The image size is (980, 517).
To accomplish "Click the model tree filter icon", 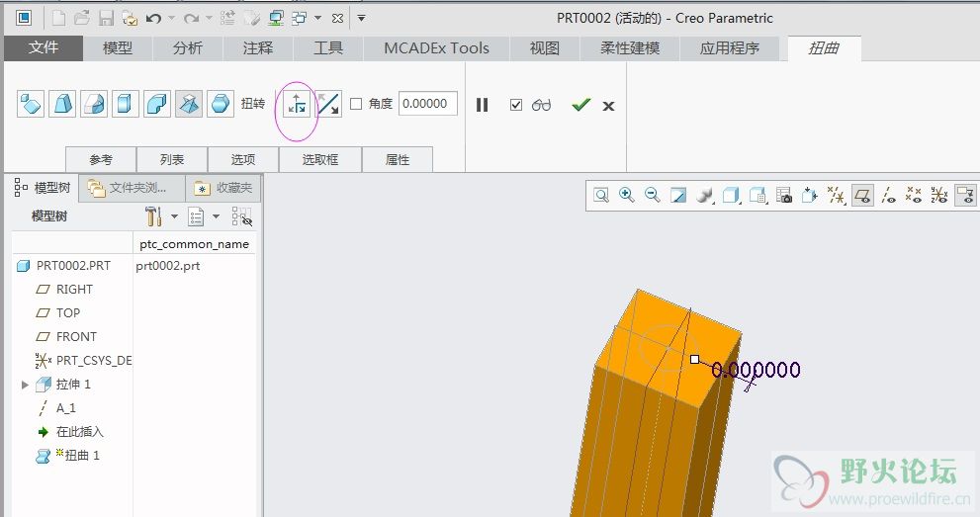I will coord(242,216).
